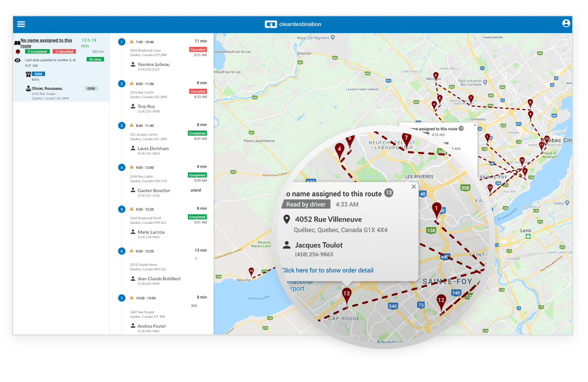Click warning triangle next to 8:40 - 11:40

(132, 125)
